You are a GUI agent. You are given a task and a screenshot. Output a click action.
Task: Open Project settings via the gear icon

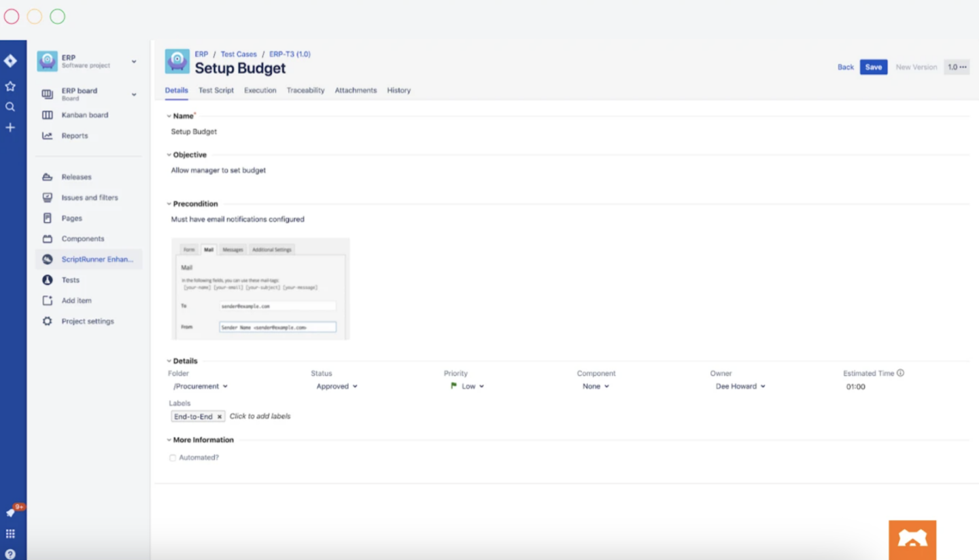[46, 321]
